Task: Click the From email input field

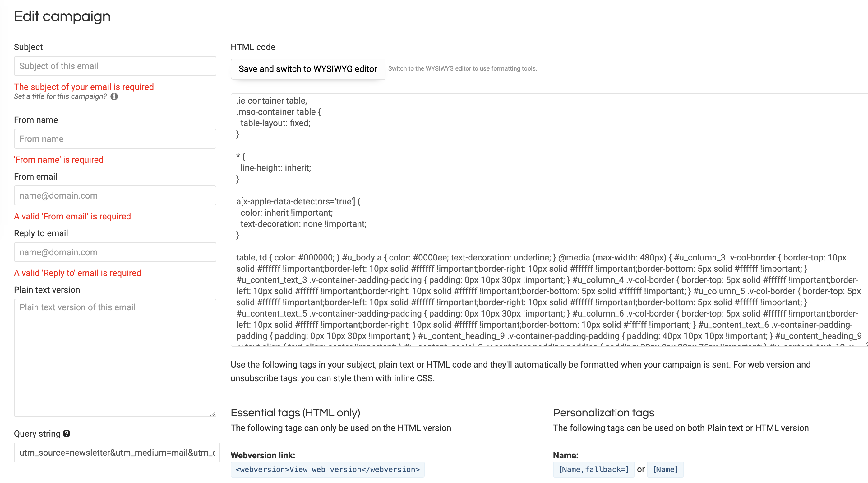Action: (115, 195)
